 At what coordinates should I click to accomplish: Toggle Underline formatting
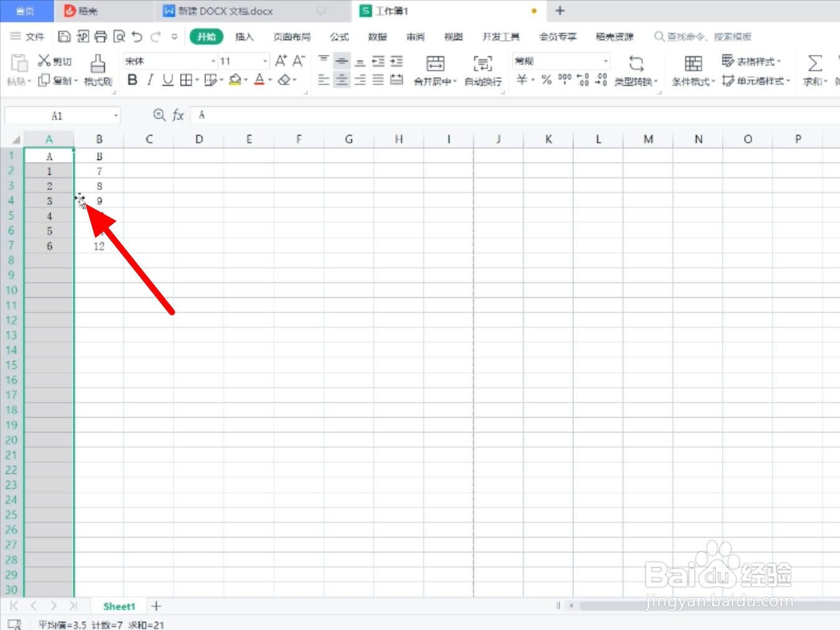[x=168, y=80]
